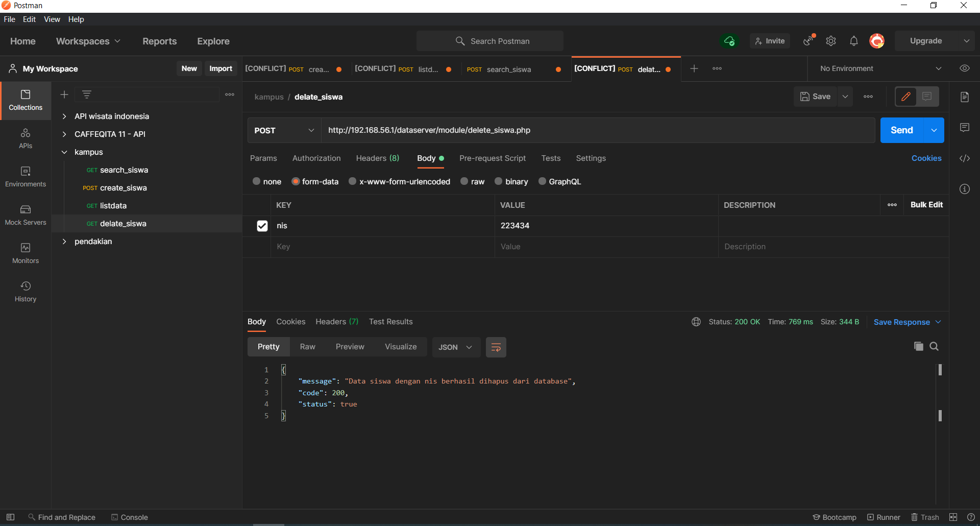The height and width of the screenshot is (526, 980).
Task: Open the Collections sidebar panel
Action: 26,101
